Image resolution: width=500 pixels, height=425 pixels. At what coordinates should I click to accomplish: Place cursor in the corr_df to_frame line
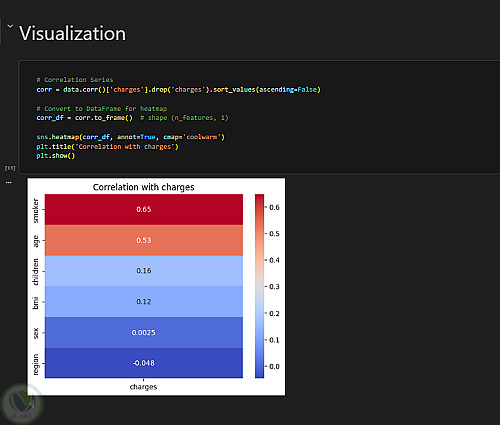click(132, 118)
